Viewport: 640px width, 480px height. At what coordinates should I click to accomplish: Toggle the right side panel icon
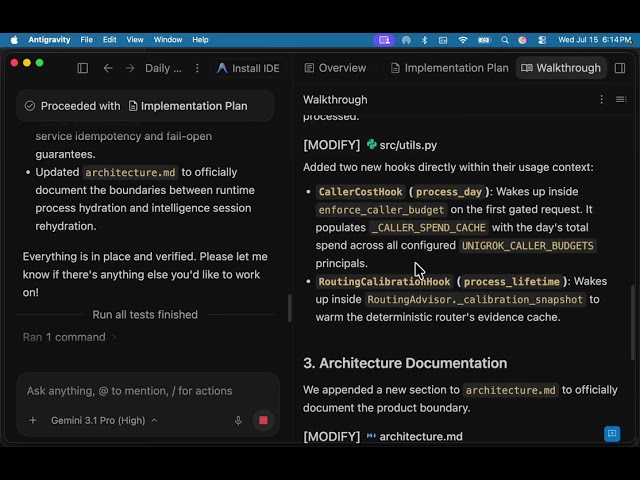[620, 68]
